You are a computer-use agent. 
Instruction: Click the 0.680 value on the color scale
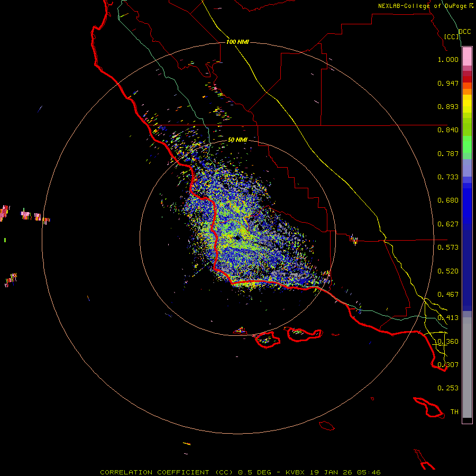[x=448, y=200]
